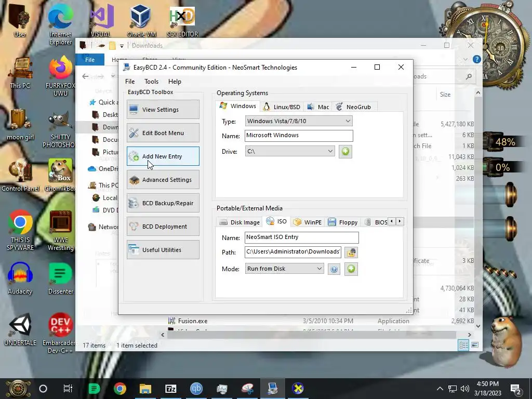532x399 pixels.
Task: Open the notification center icon
Action: click(516, 389)
